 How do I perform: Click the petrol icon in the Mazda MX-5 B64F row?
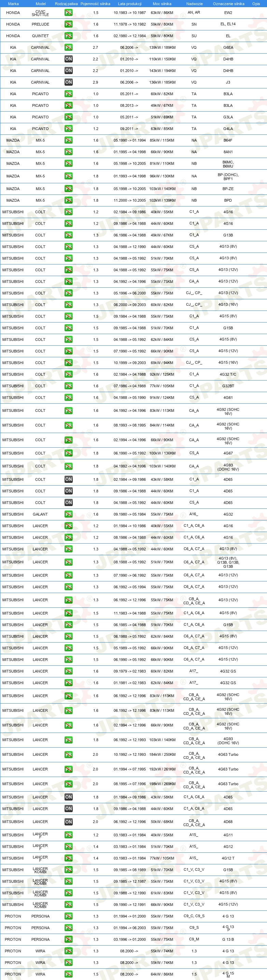[x=69, y=140]
